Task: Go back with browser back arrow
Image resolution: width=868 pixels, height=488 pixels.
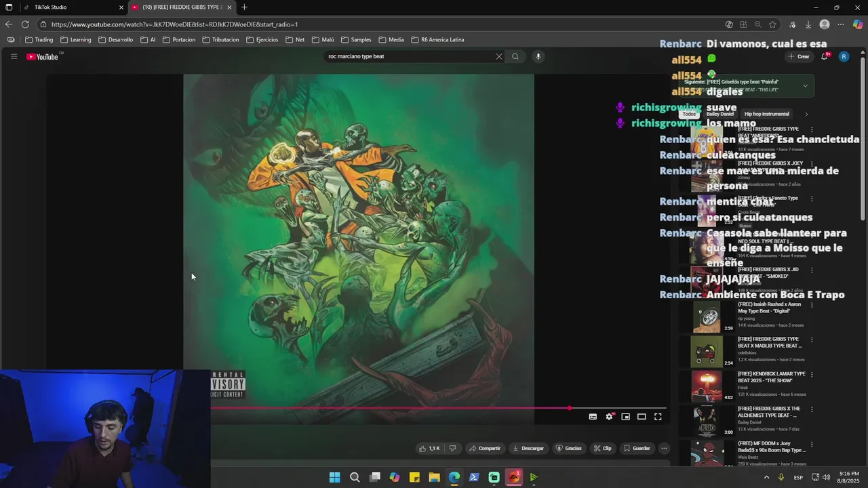Action: pos(9,24)
